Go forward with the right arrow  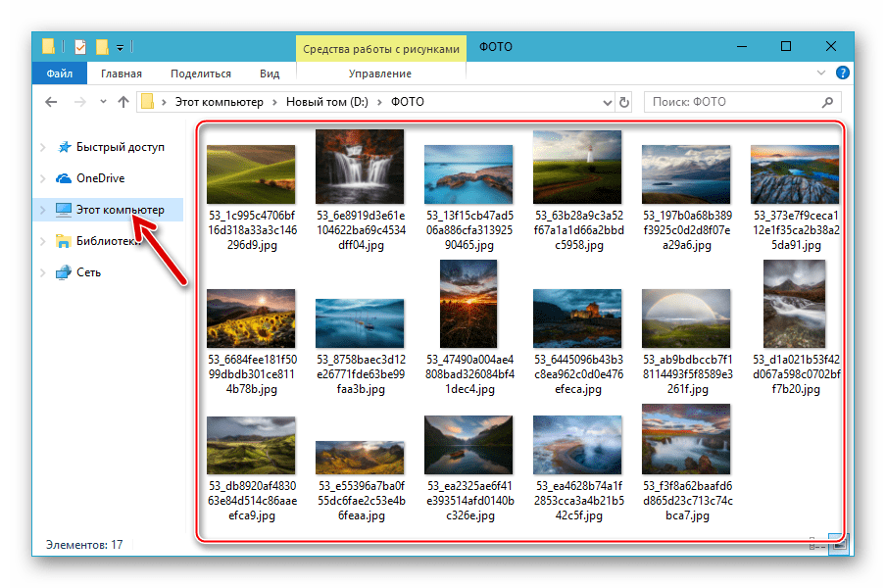(80, 102)
